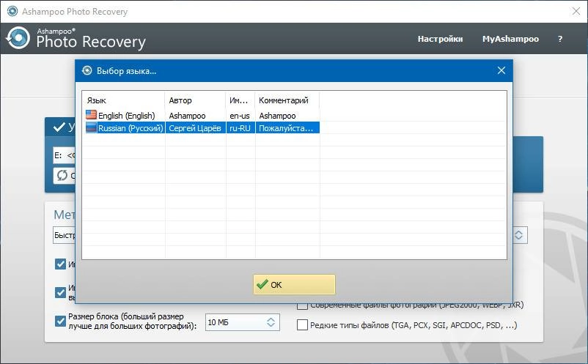Toggle the first checked checkbox under Метод

[x=60, y=264]
